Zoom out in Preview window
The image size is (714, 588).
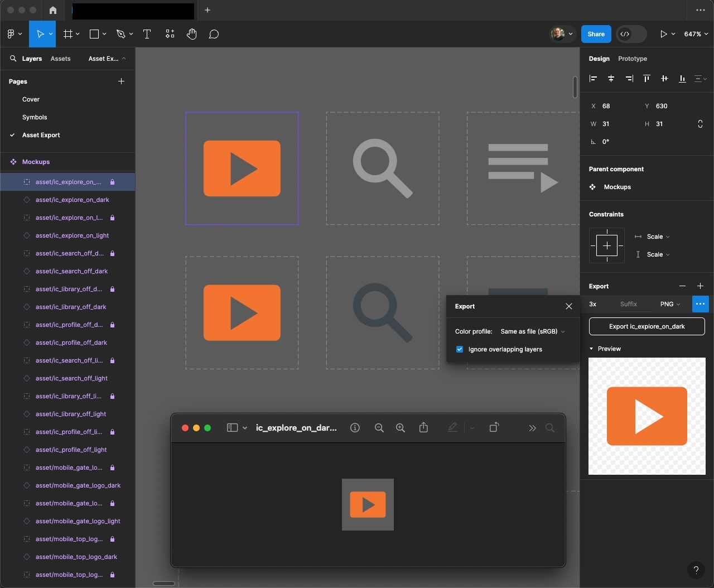point(379,428)
